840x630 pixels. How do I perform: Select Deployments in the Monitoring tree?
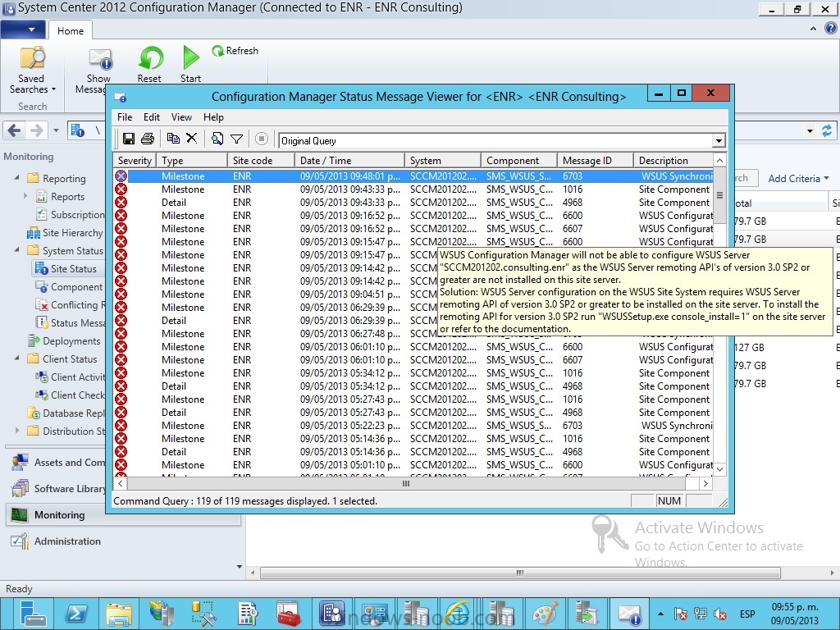pyautogui.click(x=64, y=340)
